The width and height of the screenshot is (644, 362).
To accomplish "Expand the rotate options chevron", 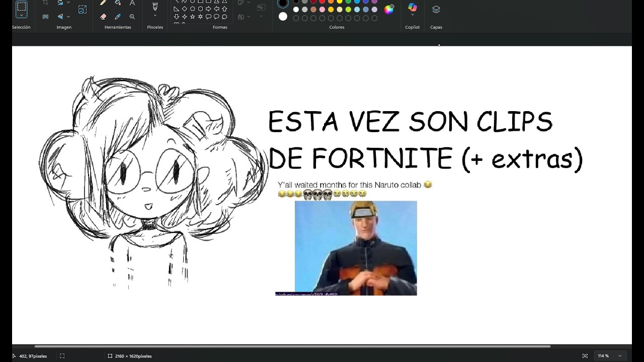I will click(x=68, y=3).
